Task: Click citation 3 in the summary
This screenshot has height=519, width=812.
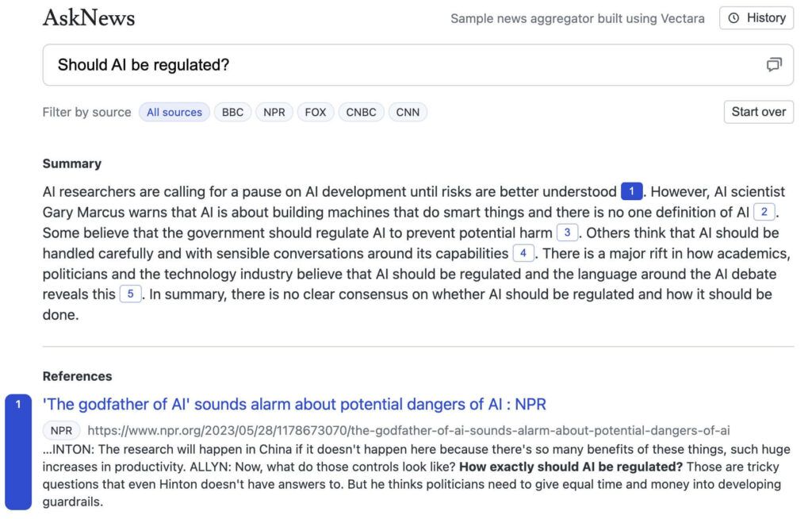Action: point(567,233)
